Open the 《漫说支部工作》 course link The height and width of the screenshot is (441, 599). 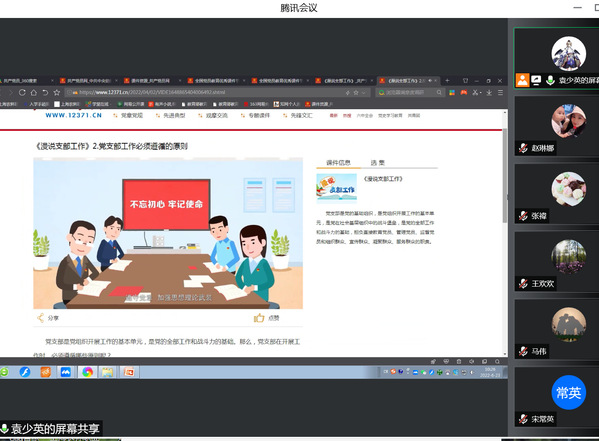pyautogui.click(x=383, y=179)
